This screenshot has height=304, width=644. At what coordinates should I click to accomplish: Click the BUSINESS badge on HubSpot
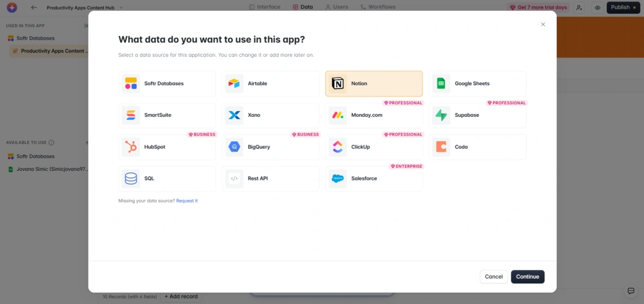(201, 134)
